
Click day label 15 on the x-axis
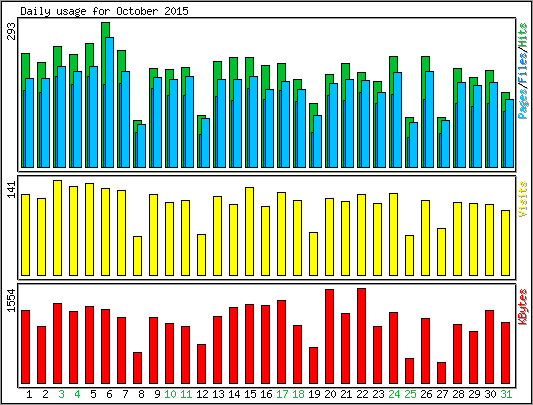pyautogui.click(x=250, y=394)
